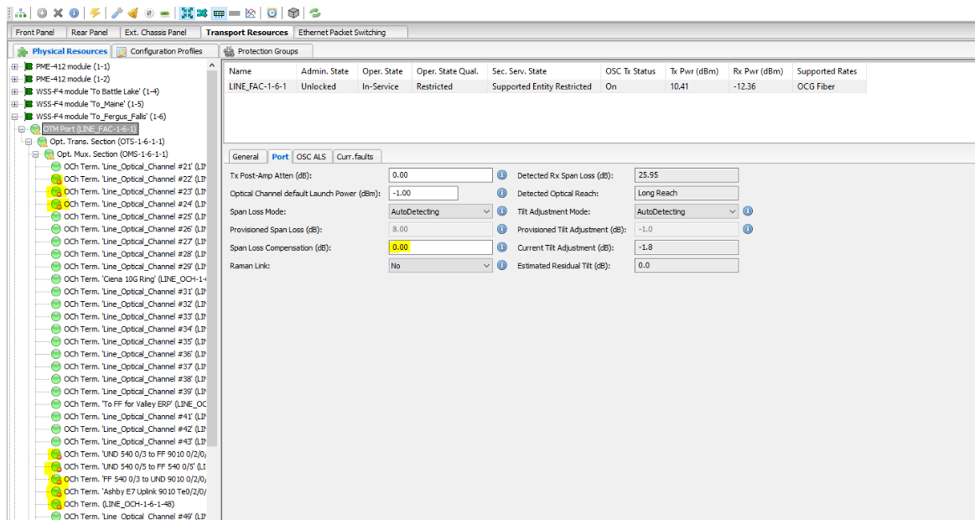
Task: Toggle the teal panel view toolbar button
Action: [219, 13]
